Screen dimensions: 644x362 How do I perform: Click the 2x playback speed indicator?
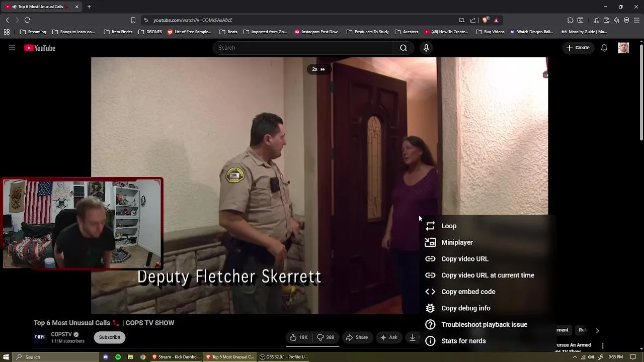point(318,69)
